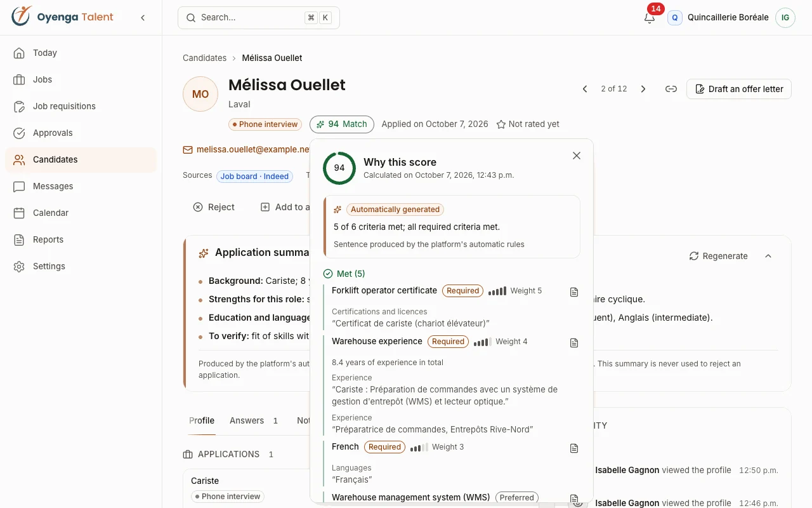Click the 12:50 p.m. activity timestamp
812x508 pixels.
[759, 471]
